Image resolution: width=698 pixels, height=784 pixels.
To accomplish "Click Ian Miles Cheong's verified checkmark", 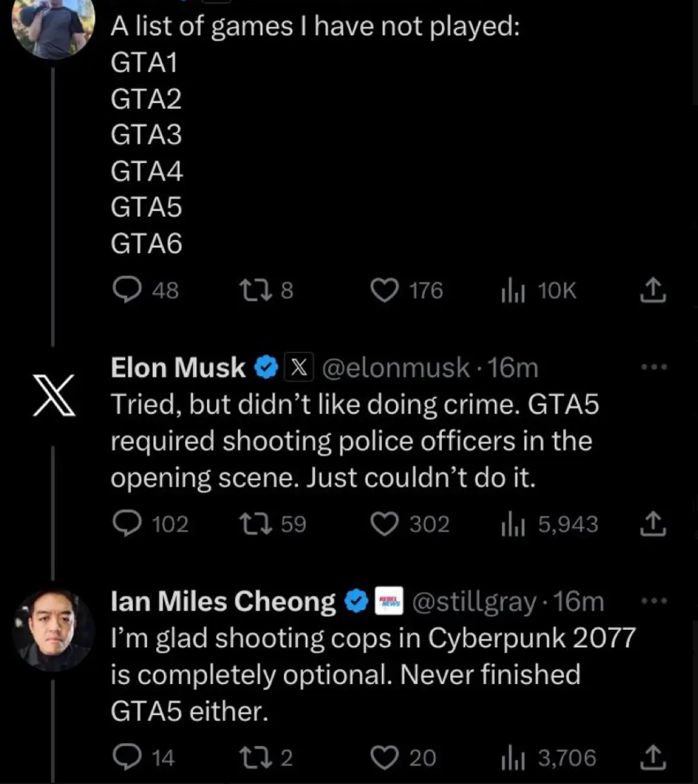I will tap(357, 600).
